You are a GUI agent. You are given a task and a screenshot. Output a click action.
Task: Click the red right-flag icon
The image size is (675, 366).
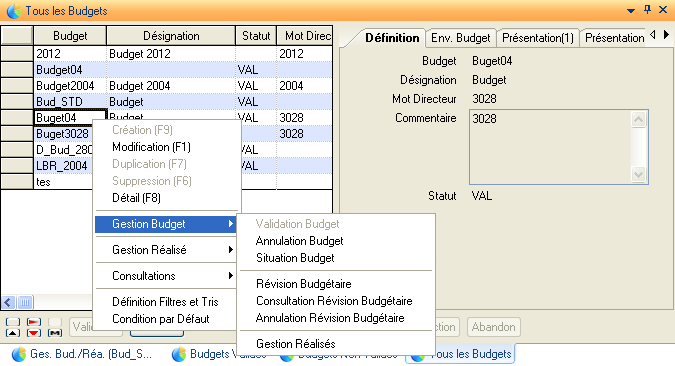click(34, 322)
